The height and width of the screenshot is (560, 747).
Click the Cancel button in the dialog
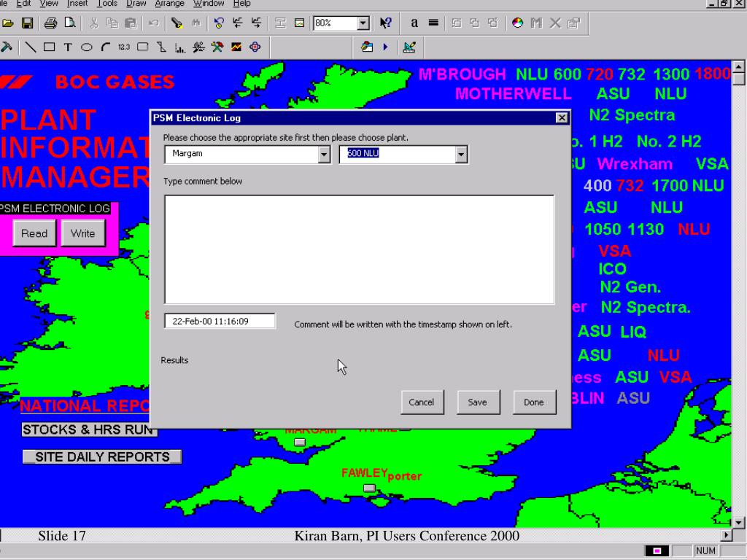click(x=422, y=402)
